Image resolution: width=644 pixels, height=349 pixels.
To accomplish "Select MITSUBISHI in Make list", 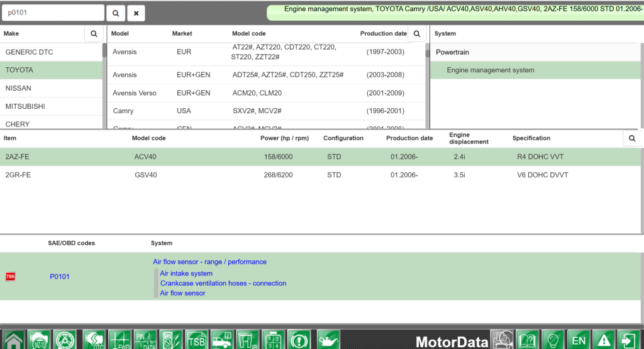I will [52, 106].
